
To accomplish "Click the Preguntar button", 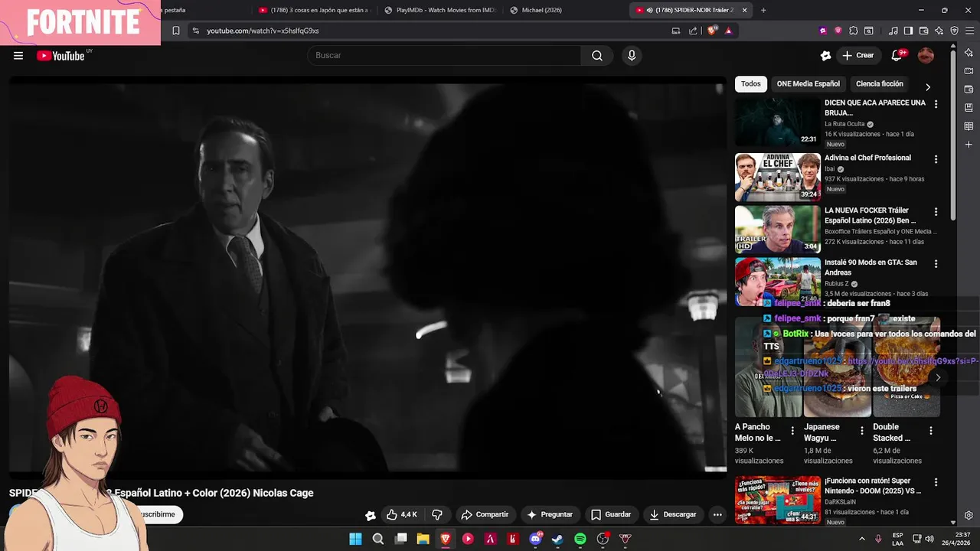I will click(550, 514).
